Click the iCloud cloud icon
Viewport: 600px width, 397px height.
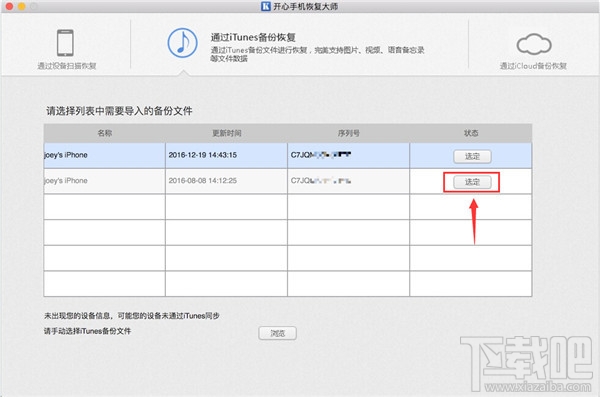click(534, 44)
